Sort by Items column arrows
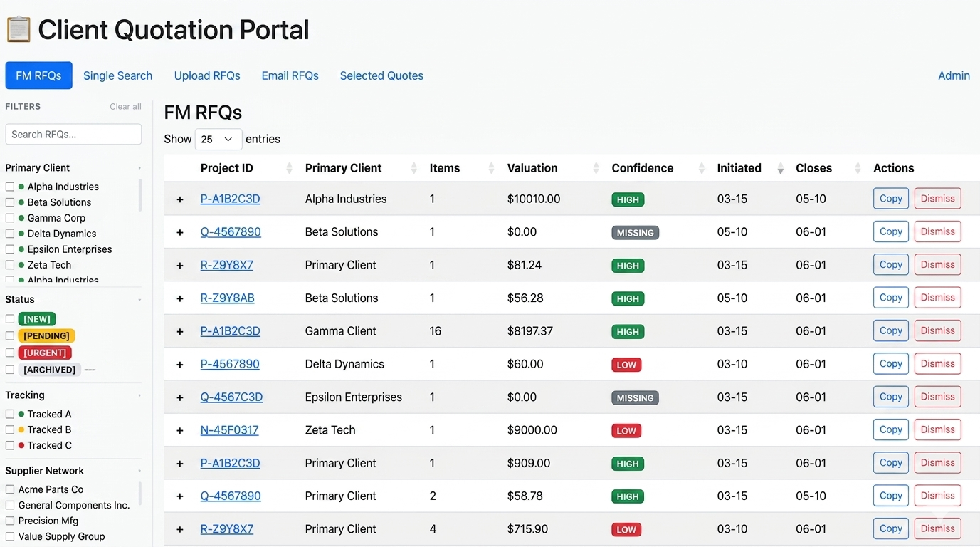 491,168
